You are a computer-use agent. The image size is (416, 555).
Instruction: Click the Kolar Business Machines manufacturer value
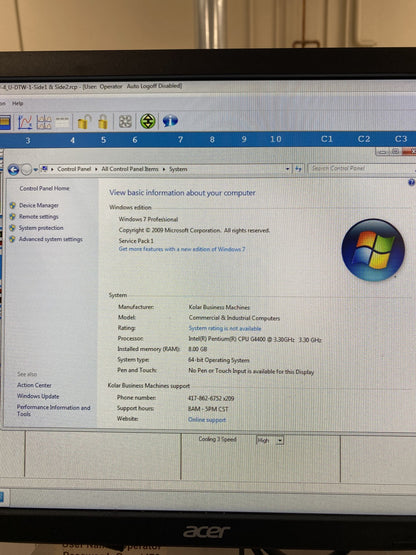[x=219, y=307]
